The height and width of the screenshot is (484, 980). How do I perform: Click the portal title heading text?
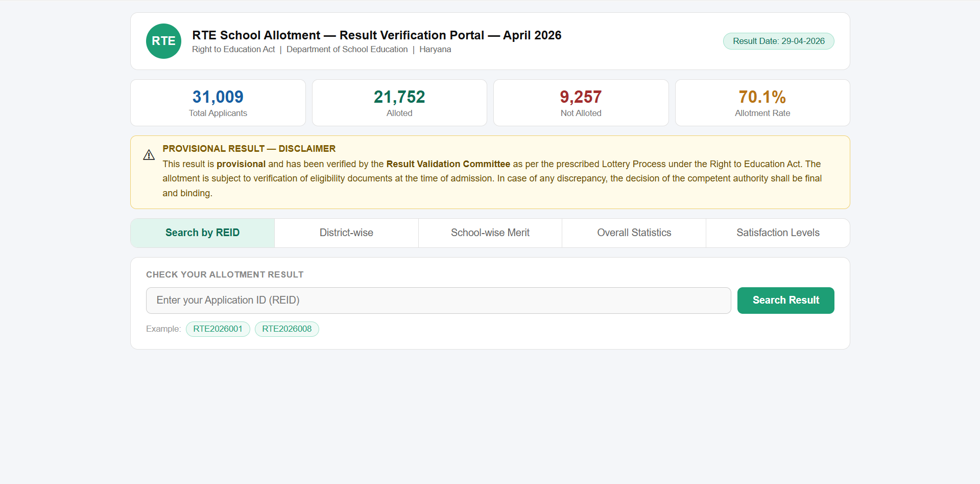tap(376, 35)
